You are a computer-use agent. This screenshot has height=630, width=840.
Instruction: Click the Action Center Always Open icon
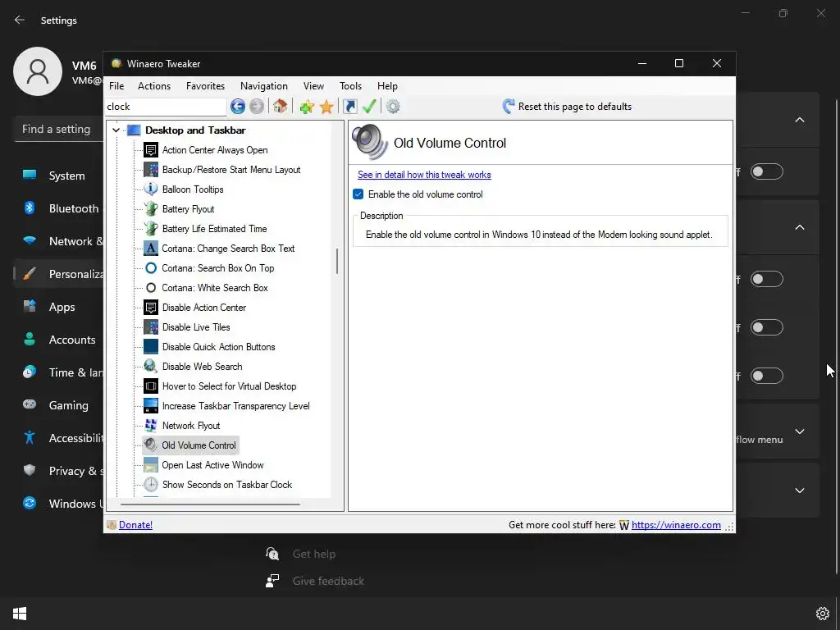click(151, 150)
